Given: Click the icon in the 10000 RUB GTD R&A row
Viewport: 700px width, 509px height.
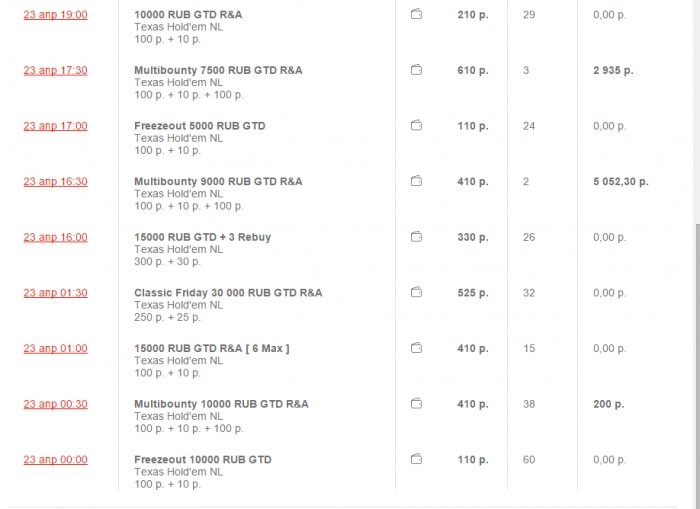Looking at the screenshot, I should pyautogui.click(x=416, y=15).
